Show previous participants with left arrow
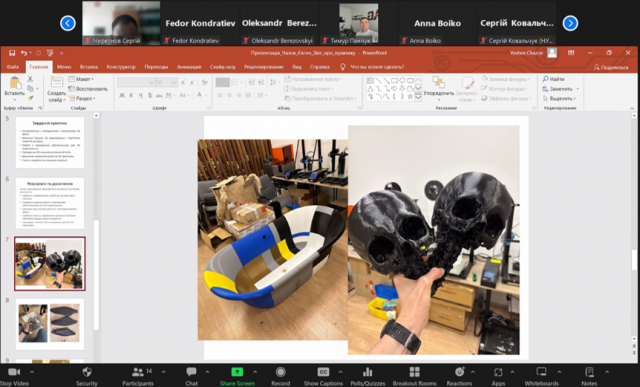 point(68,23)
